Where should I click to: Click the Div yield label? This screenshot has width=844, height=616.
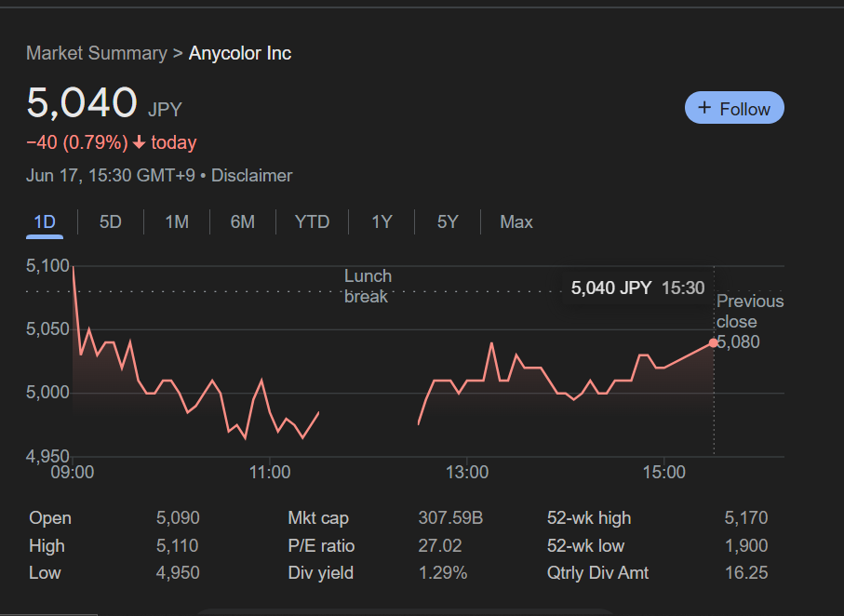(321, 573)
